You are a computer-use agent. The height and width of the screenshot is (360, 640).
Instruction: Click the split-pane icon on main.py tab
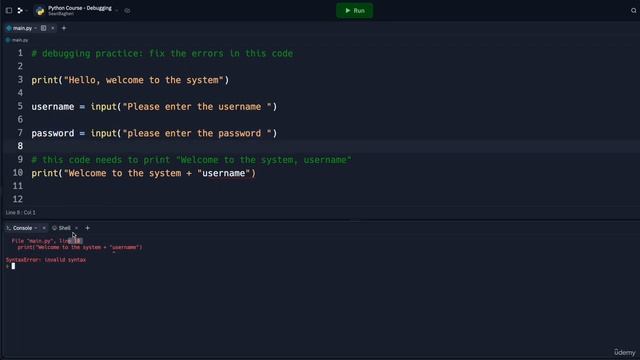point(43,28)
